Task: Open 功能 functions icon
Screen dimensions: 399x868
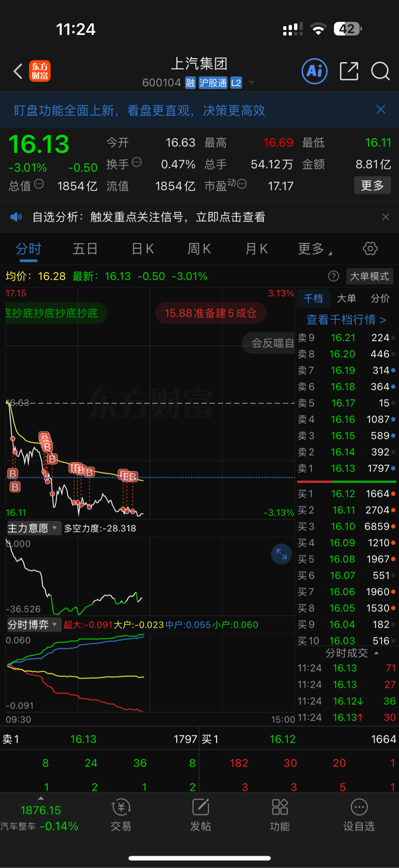Action: pos(280,815)
